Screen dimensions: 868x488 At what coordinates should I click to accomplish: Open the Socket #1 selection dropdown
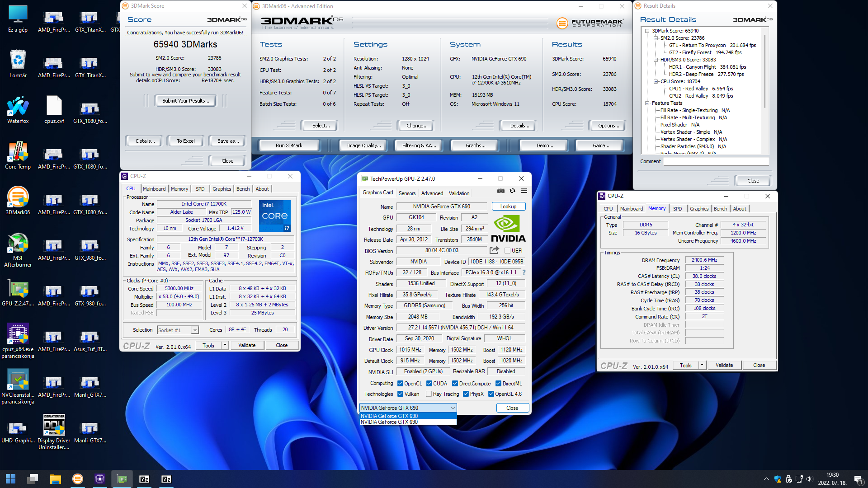click(178, 330)
